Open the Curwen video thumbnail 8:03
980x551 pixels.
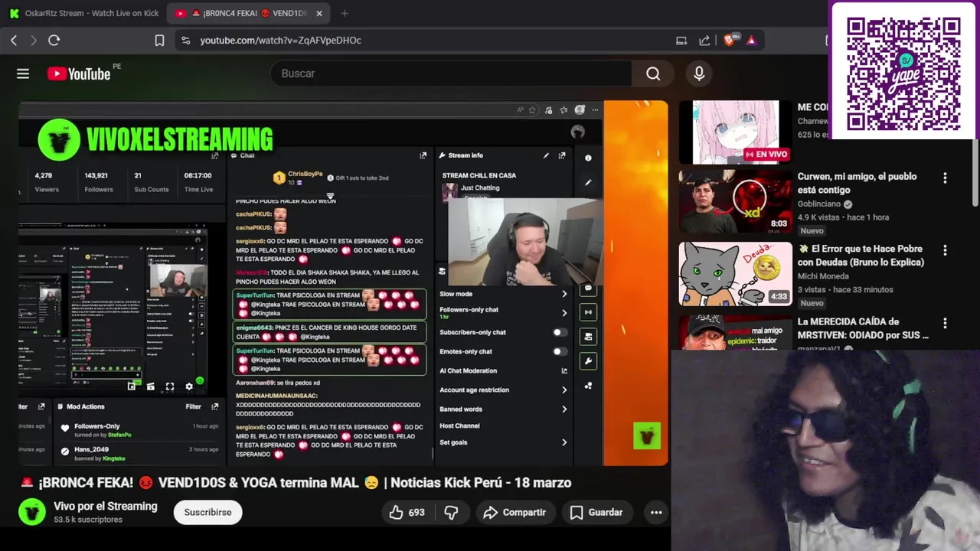[735, 202]
